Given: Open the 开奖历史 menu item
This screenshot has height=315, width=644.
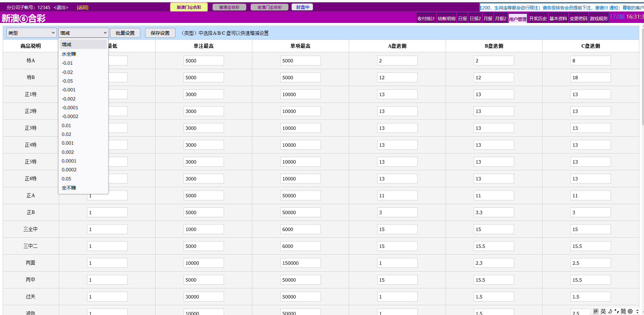Looking at the screenshot, I should point(538,19).
